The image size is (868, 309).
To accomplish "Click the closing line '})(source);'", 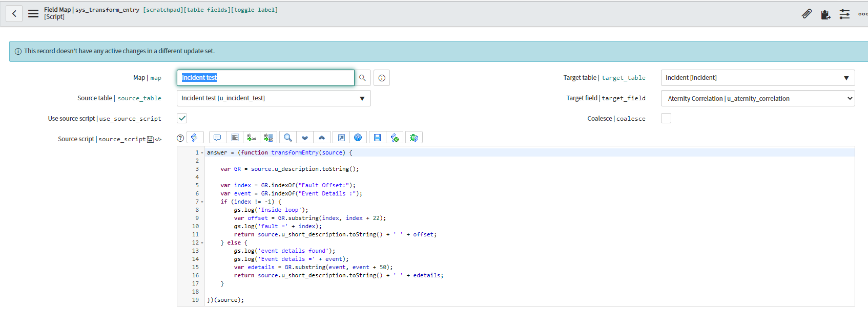I will pos(225,300).
